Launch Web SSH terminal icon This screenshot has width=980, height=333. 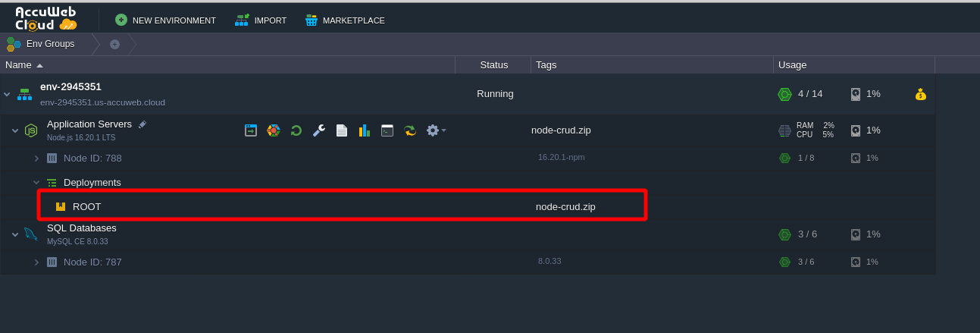pos(387,130)
